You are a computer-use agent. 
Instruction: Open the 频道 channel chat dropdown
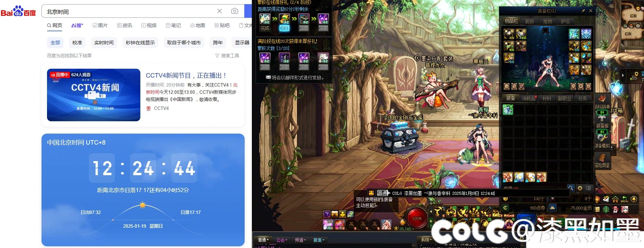pyautogui.click(x=300, y=240)
